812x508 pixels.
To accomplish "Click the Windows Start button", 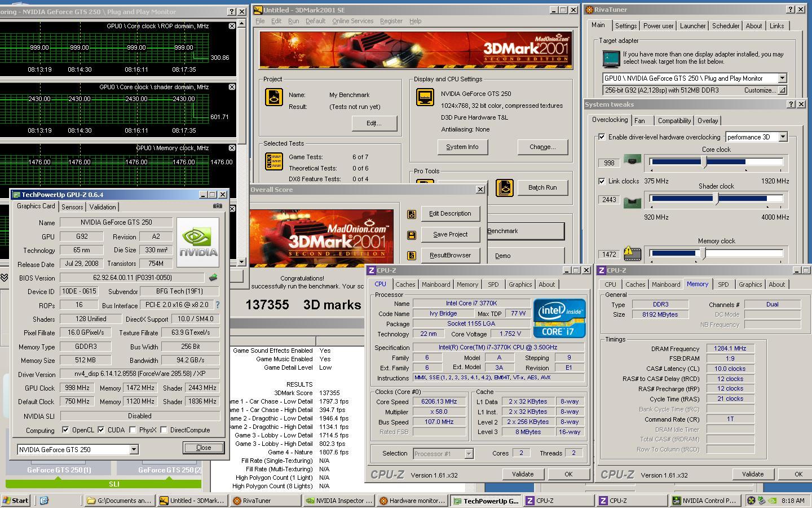I will click(x=16, y=500).
